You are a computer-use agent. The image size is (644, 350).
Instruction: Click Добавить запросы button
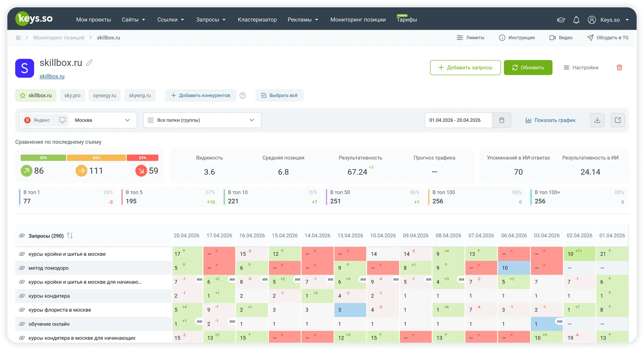(x=465, y=68)
